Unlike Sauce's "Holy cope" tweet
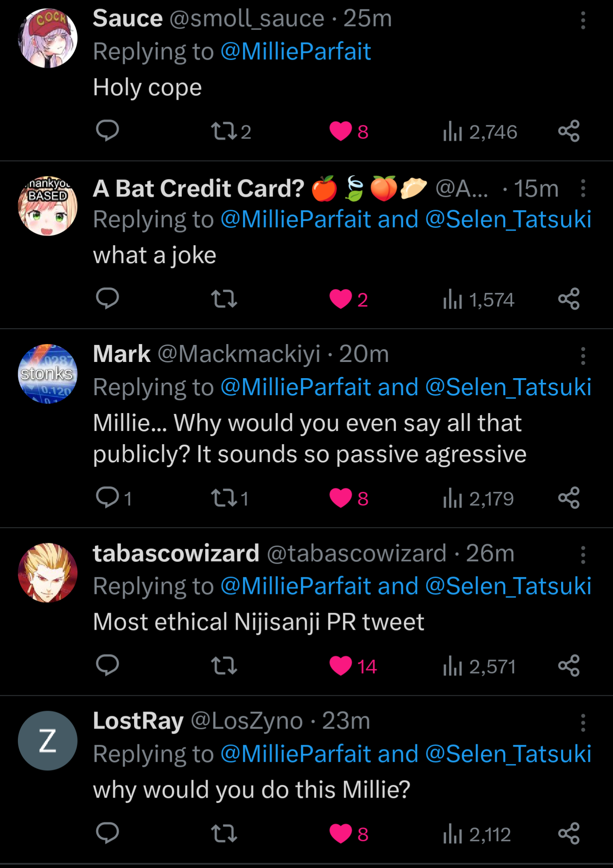This screenshot has width=613, height=868. point(341,131)
